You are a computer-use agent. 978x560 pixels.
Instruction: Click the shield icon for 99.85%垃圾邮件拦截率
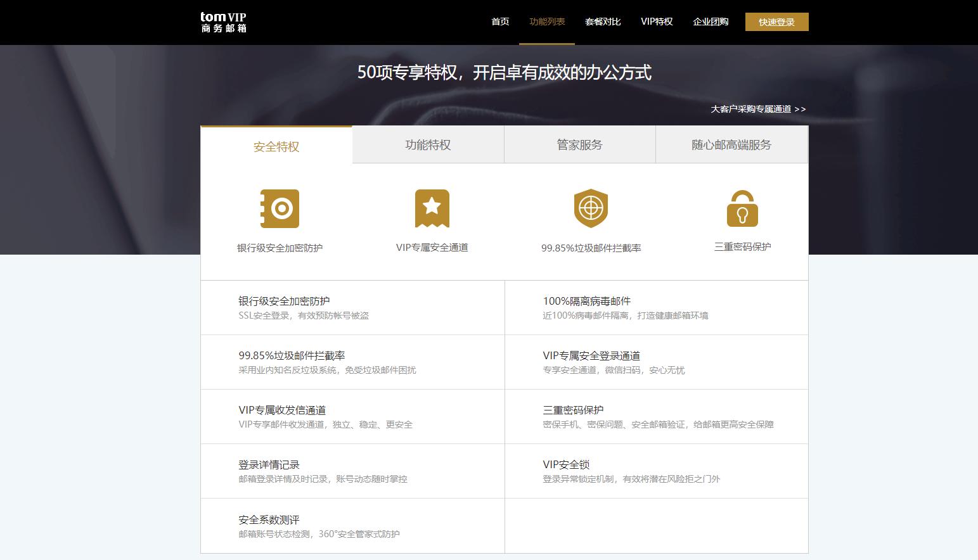click(x=591, y=208)
